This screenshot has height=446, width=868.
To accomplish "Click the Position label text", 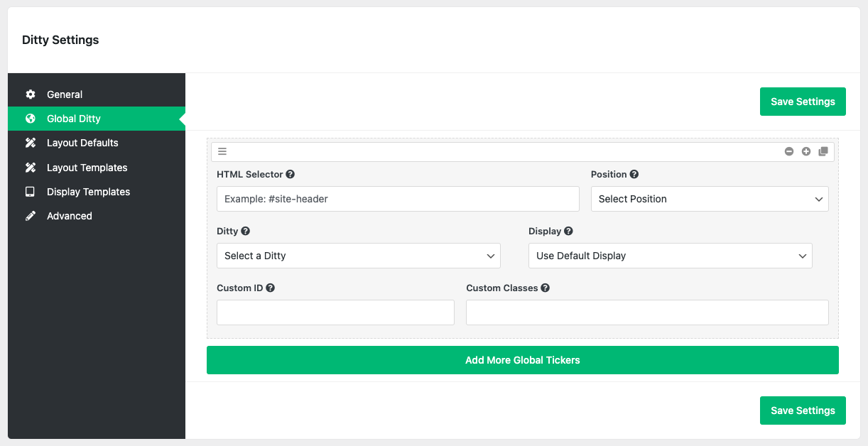I will pos(609,174).
